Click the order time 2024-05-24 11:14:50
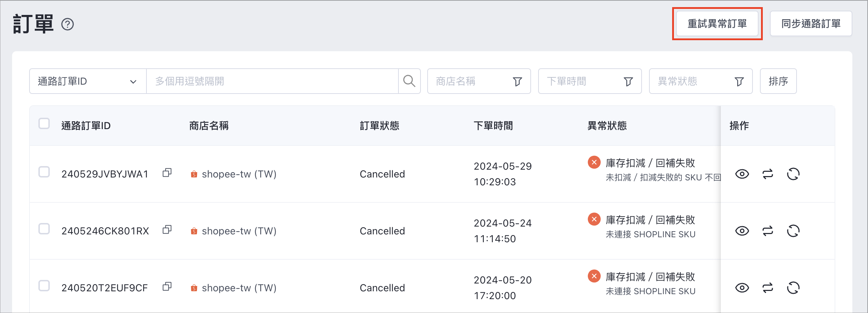Screen dimensions: 868x313 pos(503,231)
